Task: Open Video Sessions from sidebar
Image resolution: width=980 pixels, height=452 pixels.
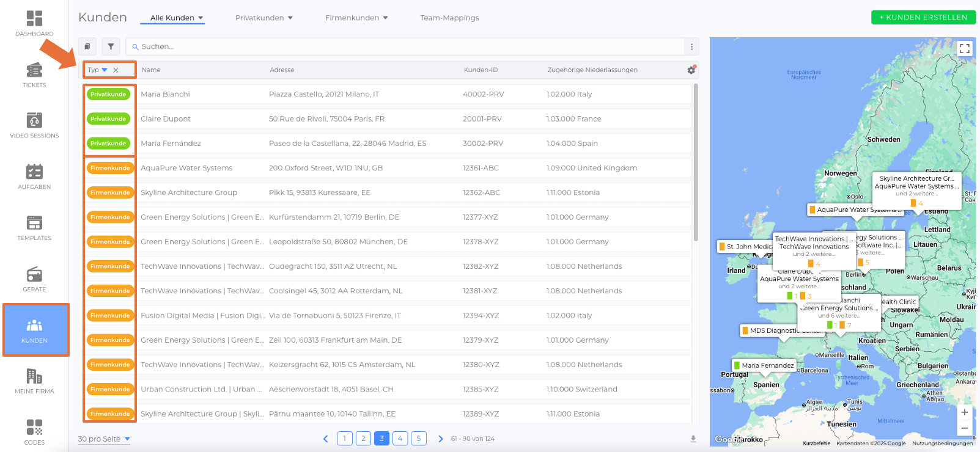Action: point(34,126)
